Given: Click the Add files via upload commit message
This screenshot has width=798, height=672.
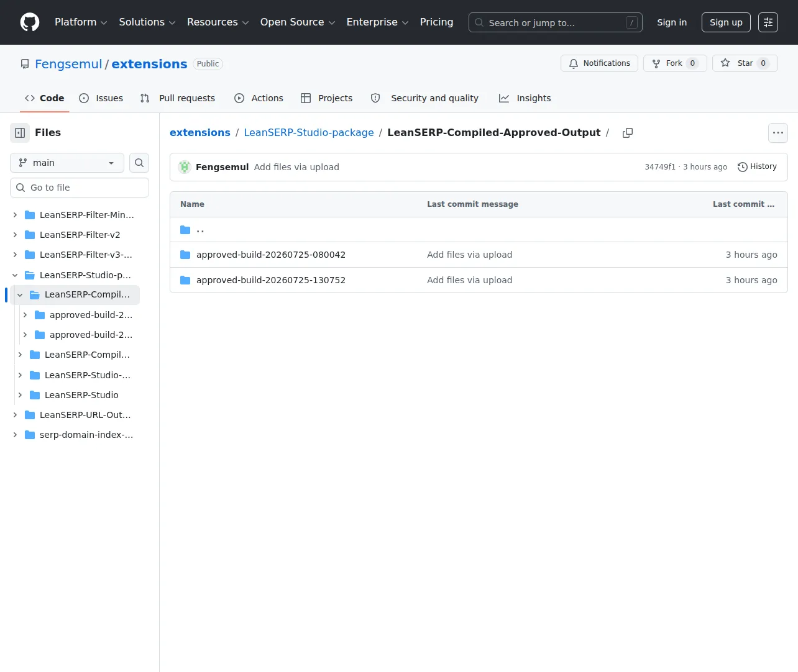Looking at the screenshot, I should [296, 167].
